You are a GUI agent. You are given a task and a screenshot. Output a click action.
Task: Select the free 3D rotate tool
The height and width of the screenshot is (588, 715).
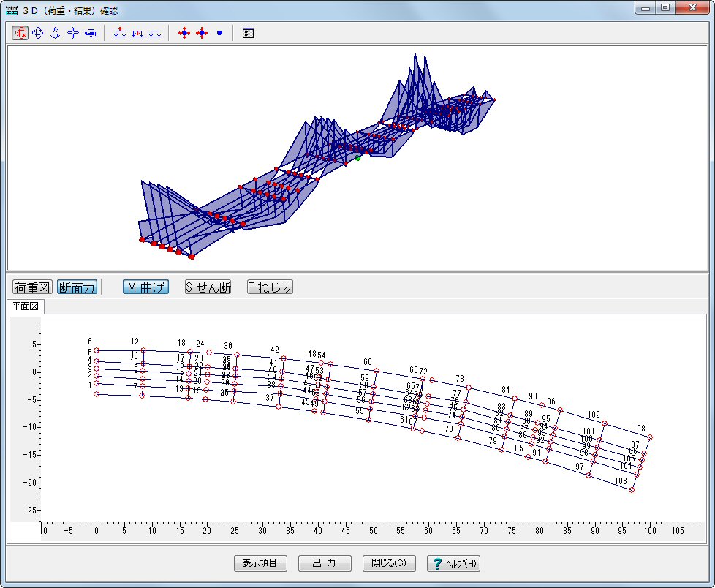click(20, 33)
